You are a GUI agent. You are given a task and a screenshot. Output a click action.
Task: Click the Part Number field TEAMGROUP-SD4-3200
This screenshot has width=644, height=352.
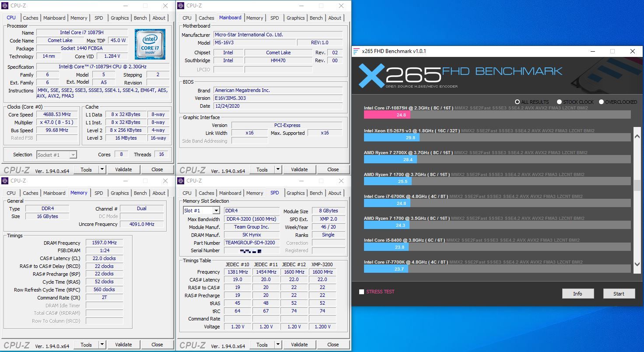(x=252, y=243)
